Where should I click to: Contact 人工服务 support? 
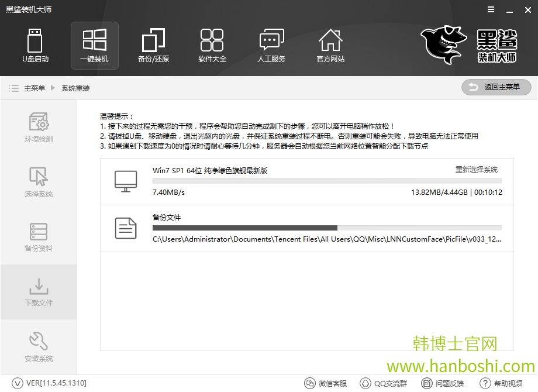(271, 46)
